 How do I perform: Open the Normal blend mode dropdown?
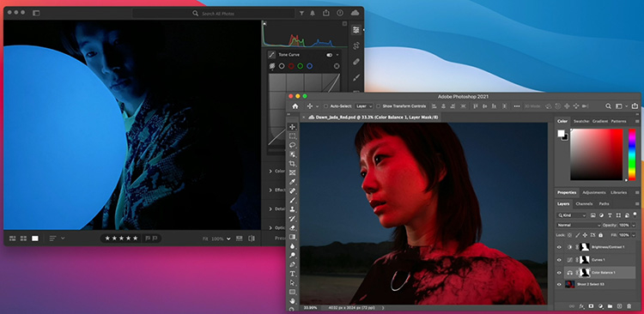coord(579,226)
